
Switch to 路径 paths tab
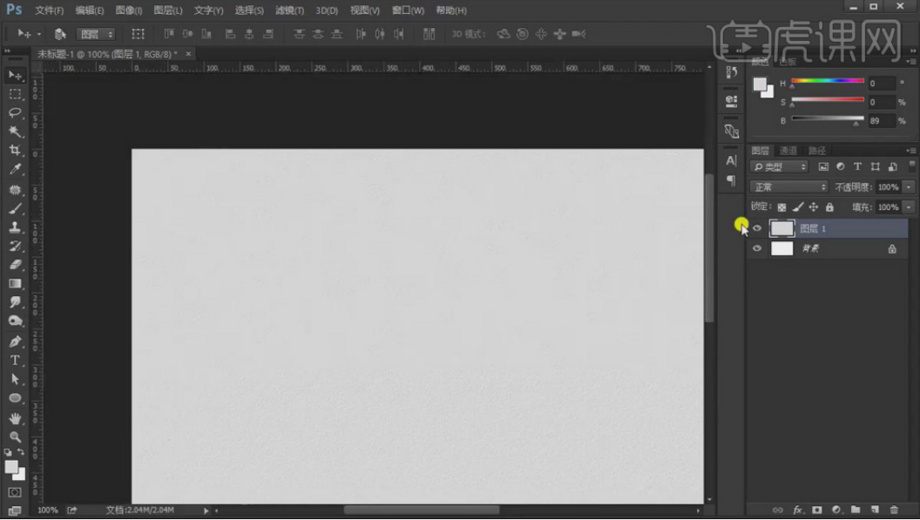(817, 151)
